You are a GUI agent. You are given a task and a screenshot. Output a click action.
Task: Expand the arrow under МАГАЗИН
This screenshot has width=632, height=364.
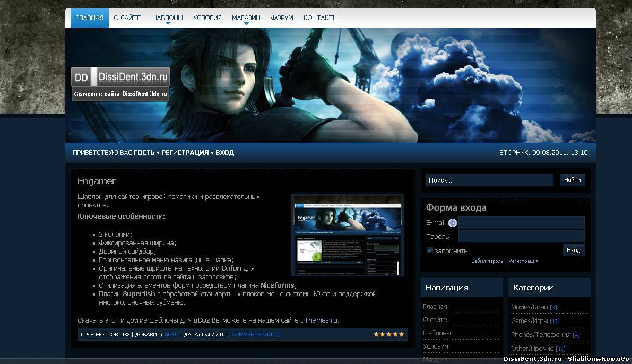pyautogui.click(x=246, y=24)
